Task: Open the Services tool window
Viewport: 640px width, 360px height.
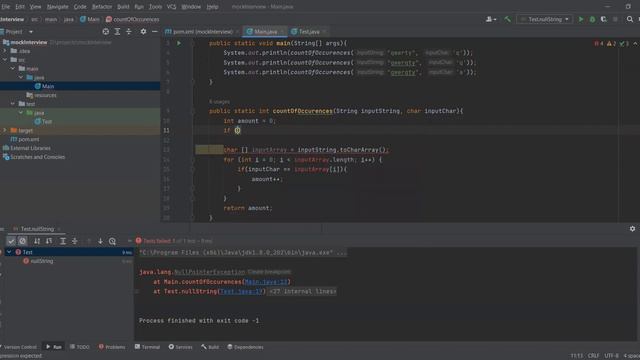Action: point(180,347)
